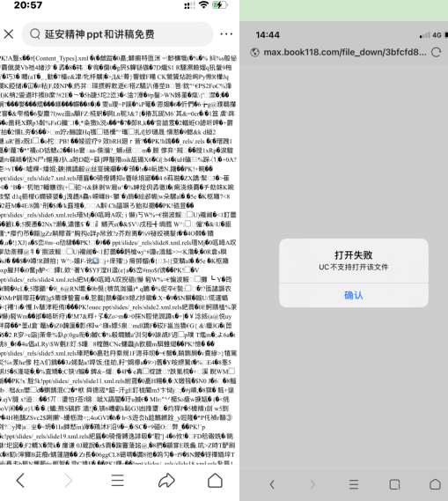Tap the 确认 button in the dialog
448x501 pixels.
[354, 295]
